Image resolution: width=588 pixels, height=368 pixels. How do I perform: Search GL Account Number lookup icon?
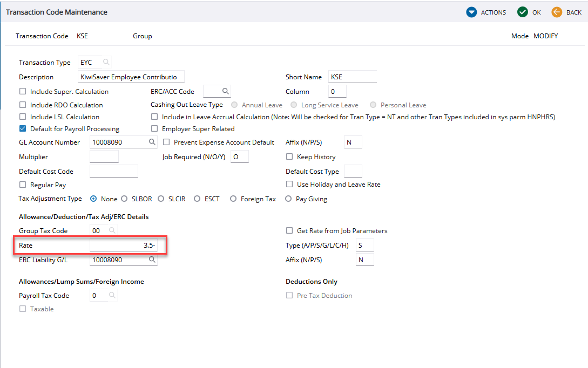(152, 142)
